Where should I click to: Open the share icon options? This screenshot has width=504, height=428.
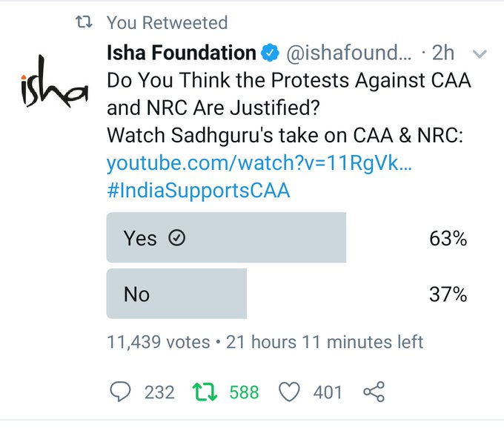373,392
